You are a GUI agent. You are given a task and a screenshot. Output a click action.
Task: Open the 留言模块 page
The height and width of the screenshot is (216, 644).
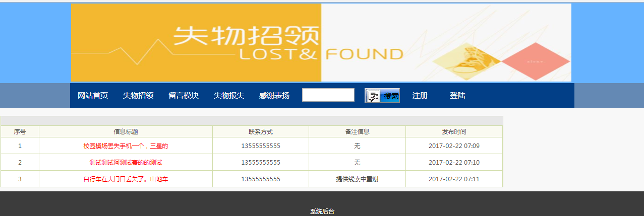pos(184,96)
